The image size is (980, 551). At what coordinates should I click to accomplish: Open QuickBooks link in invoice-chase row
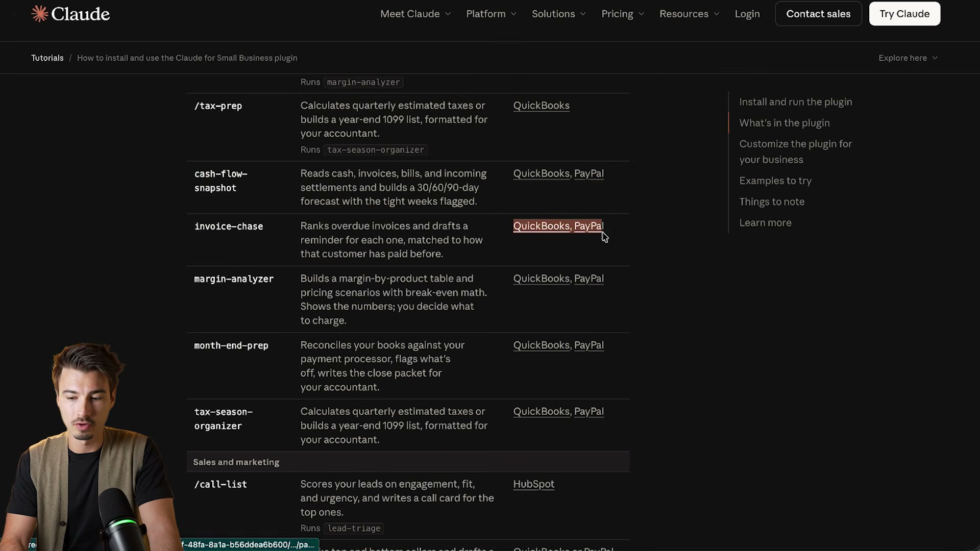coord(541,226)
